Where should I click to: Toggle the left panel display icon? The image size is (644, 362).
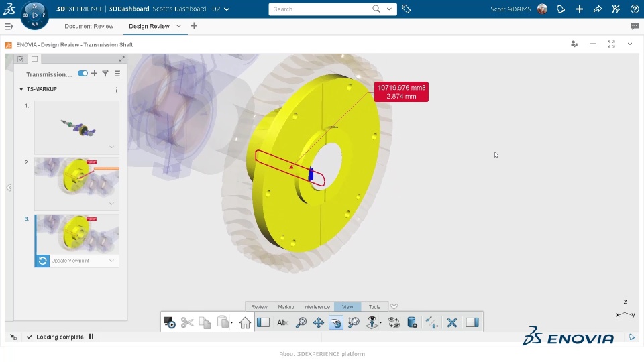pos(263,322)
